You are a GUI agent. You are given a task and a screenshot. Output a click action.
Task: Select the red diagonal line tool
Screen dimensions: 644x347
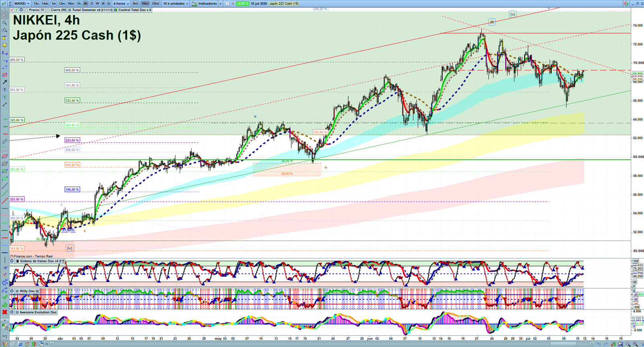5,201
